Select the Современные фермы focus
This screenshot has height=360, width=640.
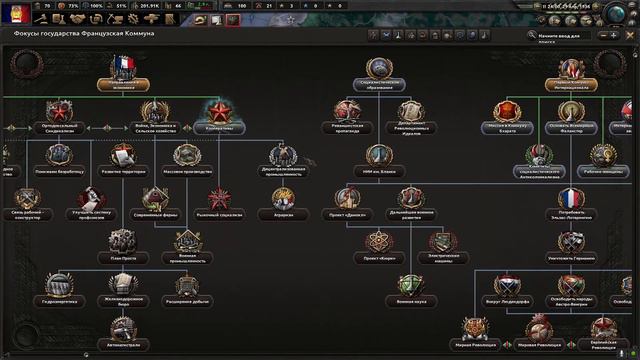click(155, 205)
